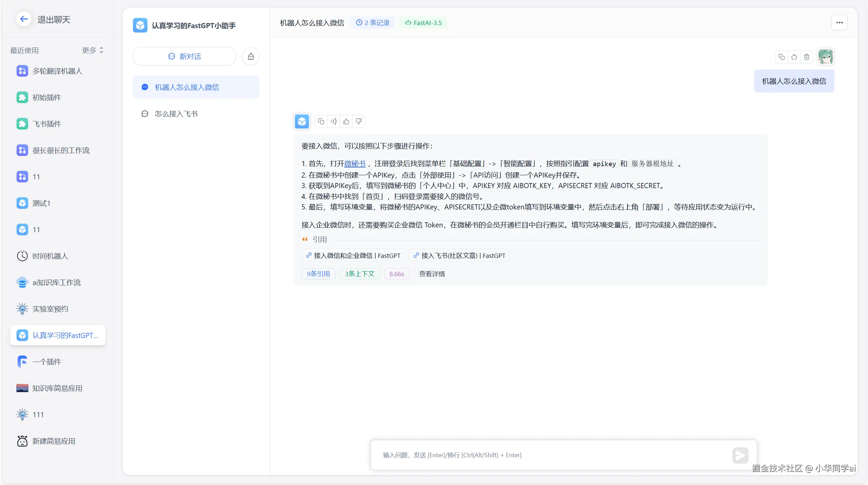Click the regenerate icon above user message

[x=794, y=57]
